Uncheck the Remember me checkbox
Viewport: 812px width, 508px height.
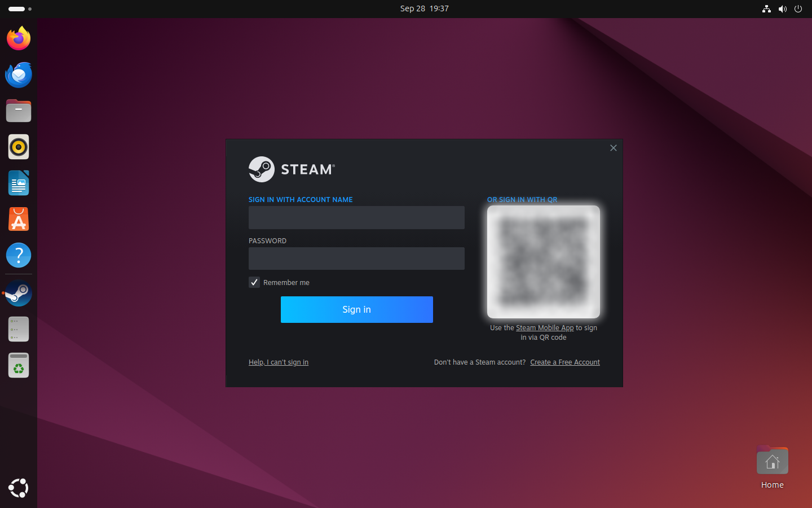(x=254, y=282)
